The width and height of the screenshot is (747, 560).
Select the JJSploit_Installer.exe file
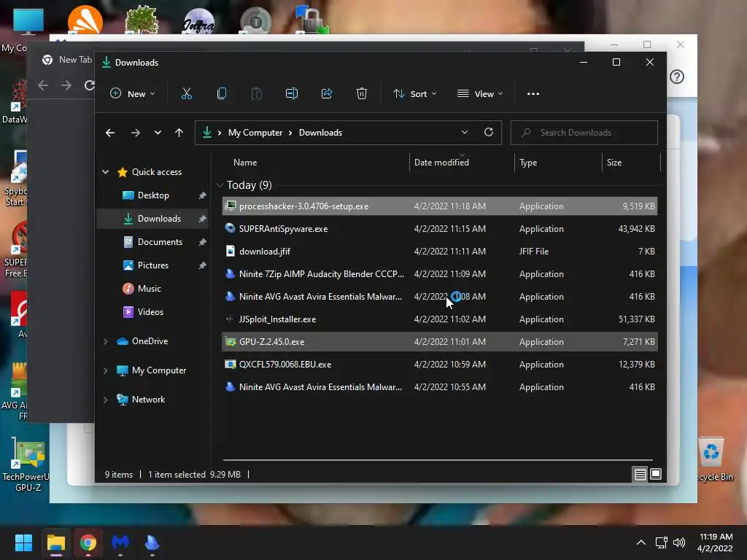(x=440, y=319)
